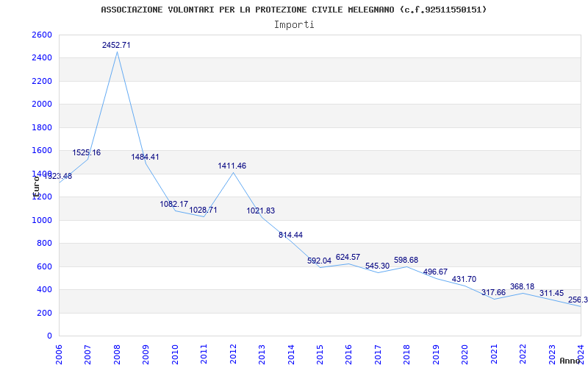Viewport: 588px width, 368px height.
Task: Select the 1082.17 data label
Action: [174, 204]
